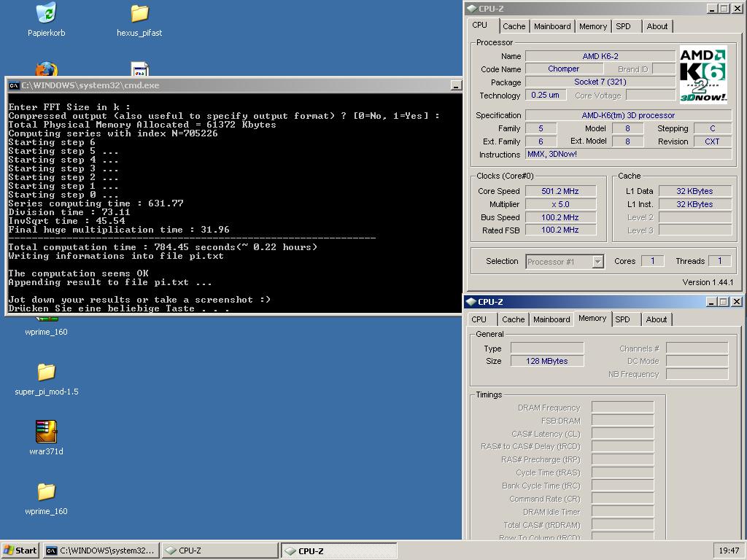Click the Name field showing AMD K6-2
Screen dimensions: 747x560
pyautogui.click(x=600, y=56)
